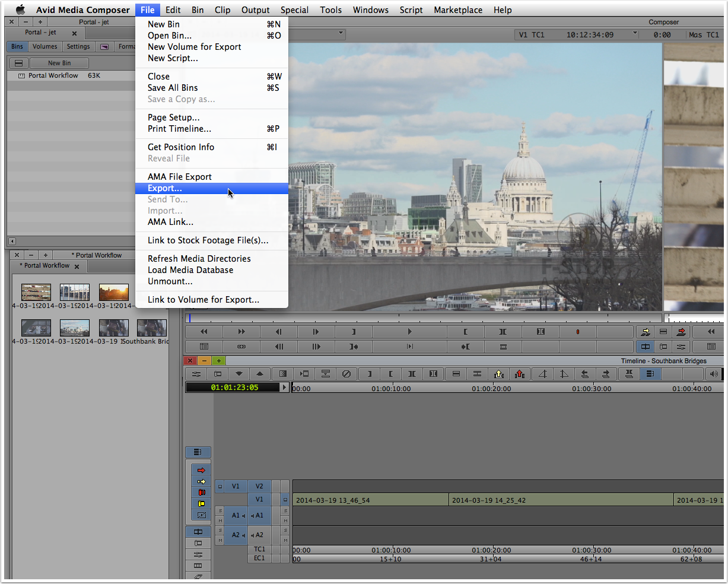Screen dimensions: 728x584
Task: Toggle the record V1 video monitor icon
Action: [x=285, y=499]
